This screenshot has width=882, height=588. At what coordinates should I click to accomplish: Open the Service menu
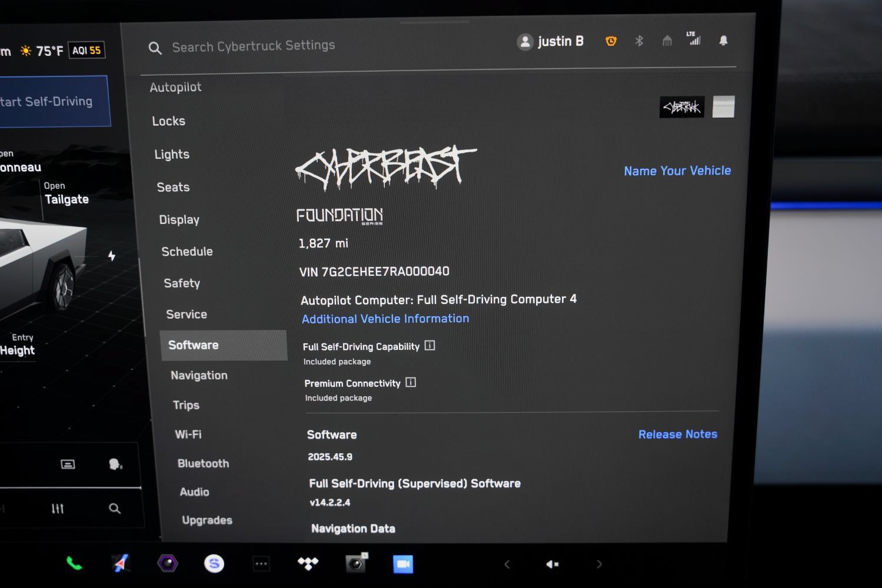[x=187, y=314]
